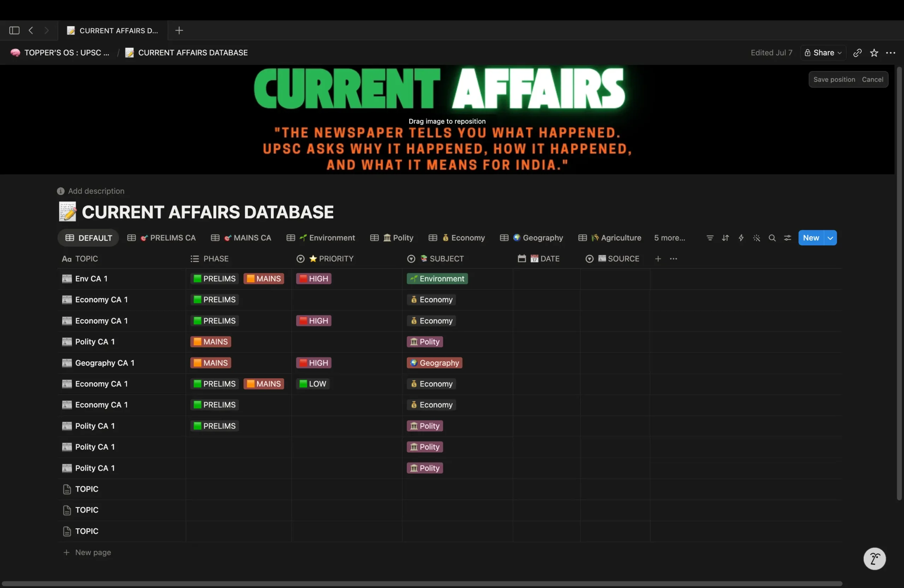The height and width of the screenshot is (588, 904).
Task: Go forward with the right arrow
Action: (47, 30)
